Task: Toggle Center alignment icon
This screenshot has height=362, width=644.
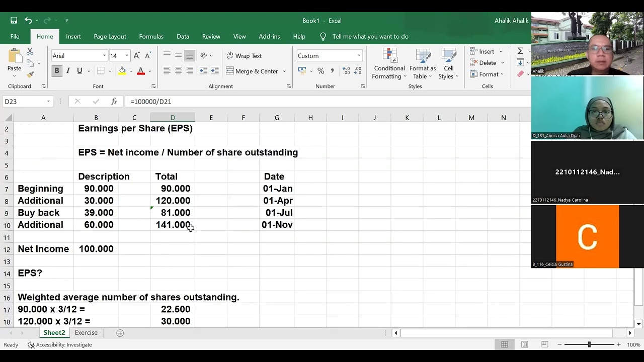Action: tap(178, 71)
